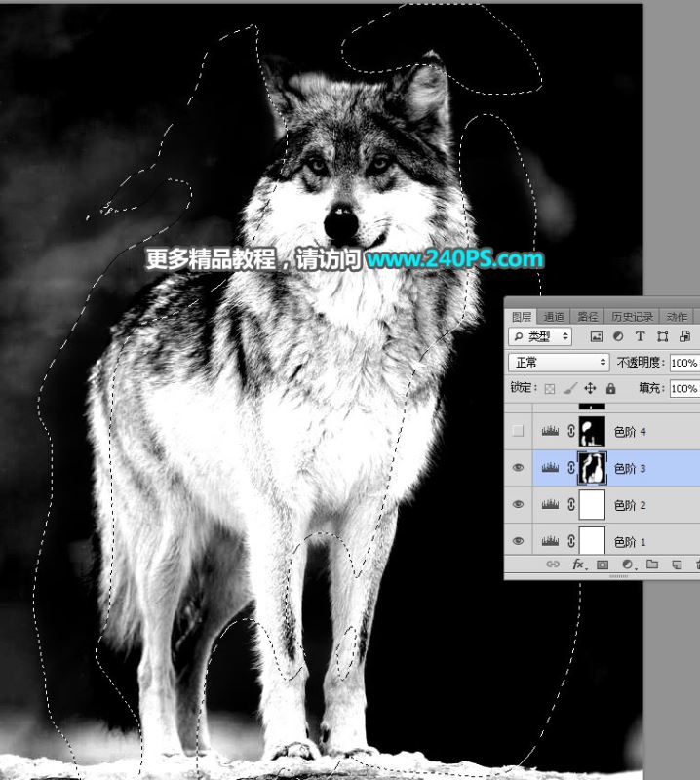Open the 正常 blend mode dropdown

[559, 362]
